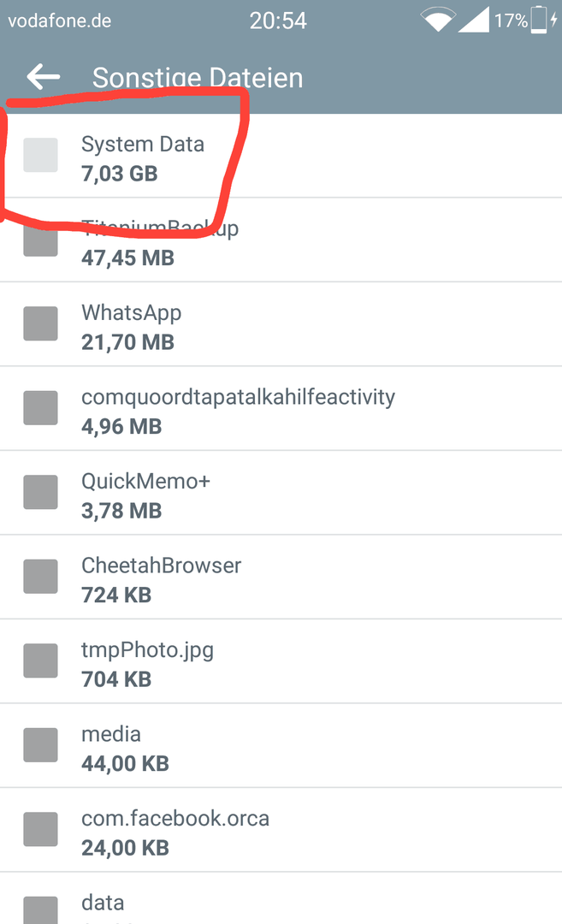Image resolution: width=562 pixels, height=924 pixels.
Task: Tap the mobile signal strength icon
Action: pyautogui.click(x=474, y=20)
